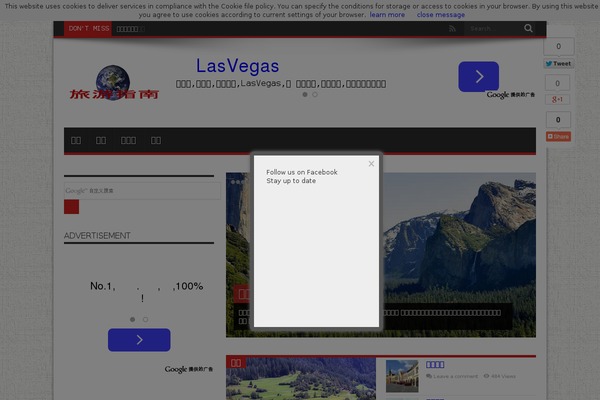The image size is (600, 400).
Task: Click the 'No.1, 100%' sidebar ad text
Action: (x=146, y=292)
